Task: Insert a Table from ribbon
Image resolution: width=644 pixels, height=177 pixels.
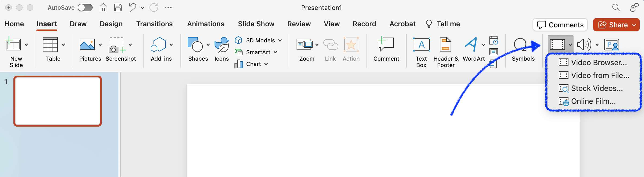Action: point(50,45)
